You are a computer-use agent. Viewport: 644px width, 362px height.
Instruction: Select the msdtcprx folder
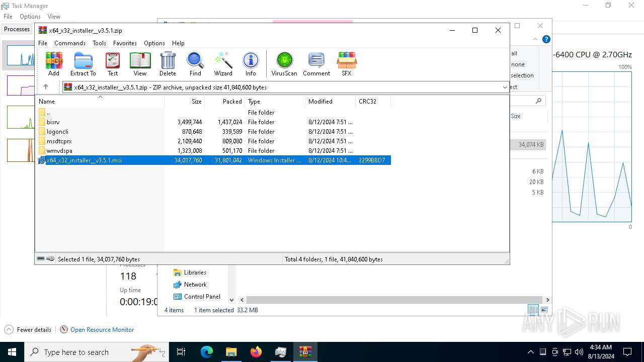coord(214,141)
